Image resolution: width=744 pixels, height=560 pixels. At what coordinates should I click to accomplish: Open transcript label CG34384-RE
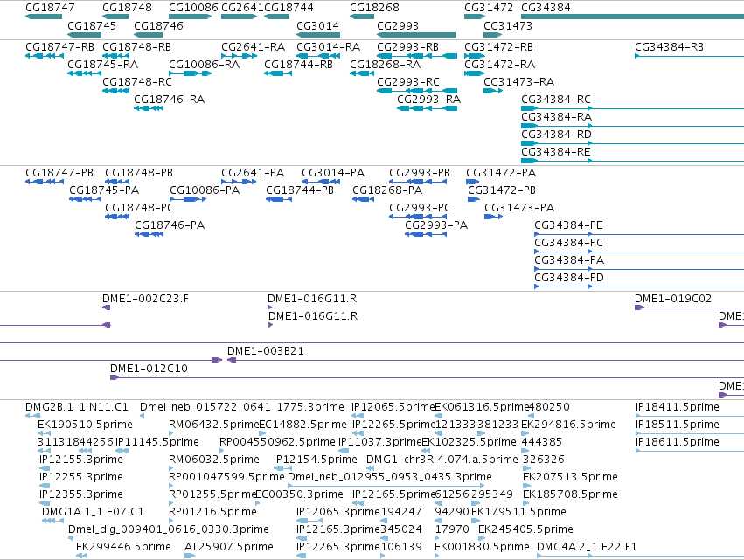[x=556, y=152]
